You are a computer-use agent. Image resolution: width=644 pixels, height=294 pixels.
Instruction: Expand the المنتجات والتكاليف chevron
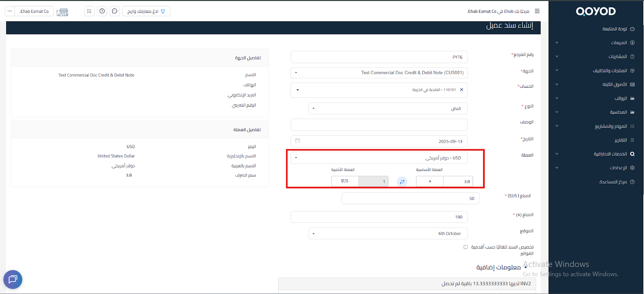[557, 71]
